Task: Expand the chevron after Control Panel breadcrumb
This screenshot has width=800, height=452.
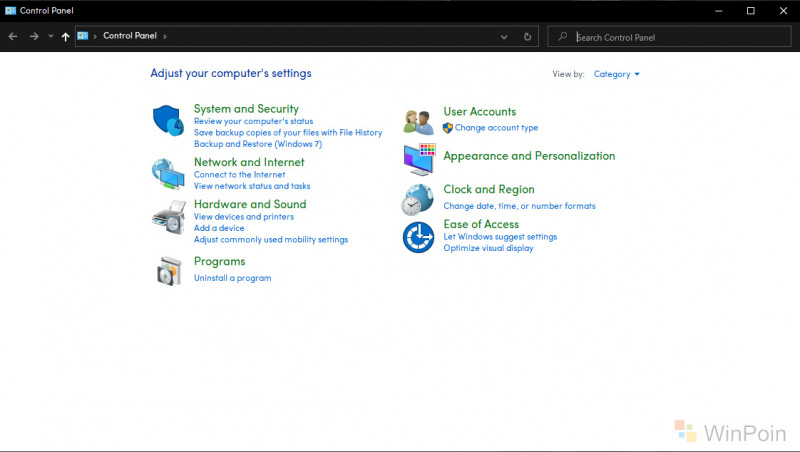Action: 165,36
